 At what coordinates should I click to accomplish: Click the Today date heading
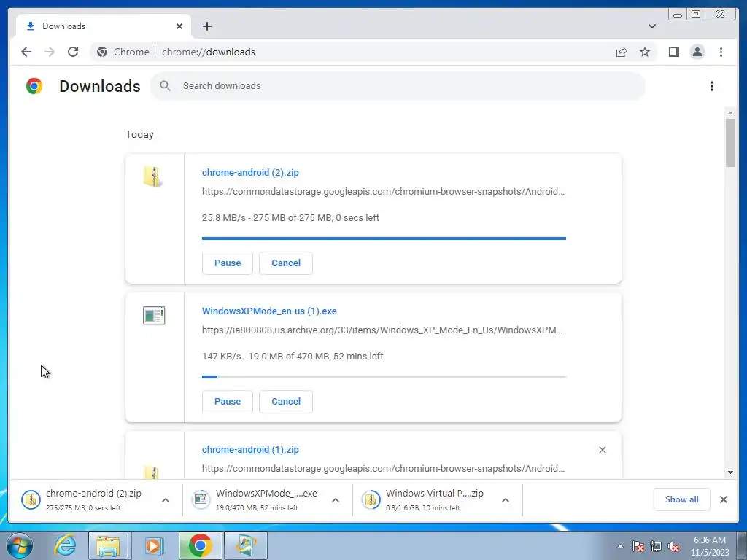coord(139,134)
